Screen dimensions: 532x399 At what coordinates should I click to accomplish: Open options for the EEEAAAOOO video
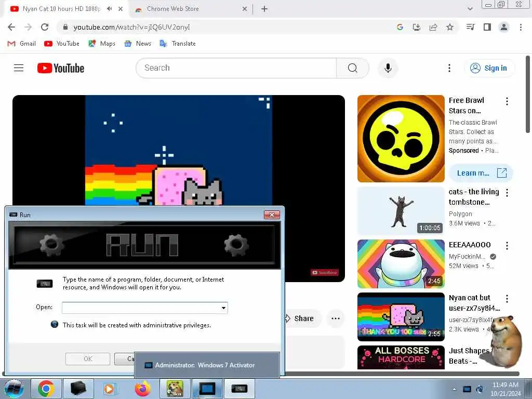pyautogui.click(x=507, y=246)
